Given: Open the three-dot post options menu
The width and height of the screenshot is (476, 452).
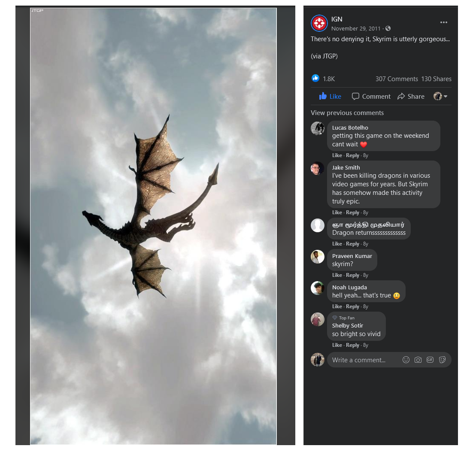Looking at the screenshot, I should pyautogui.click(x=443, y=22).
